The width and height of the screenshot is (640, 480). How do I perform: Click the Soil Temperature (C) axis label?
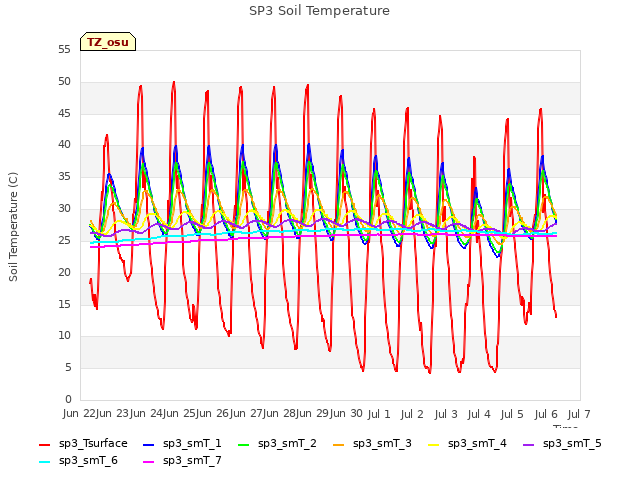pyautogui.click(x=13, y=227)
